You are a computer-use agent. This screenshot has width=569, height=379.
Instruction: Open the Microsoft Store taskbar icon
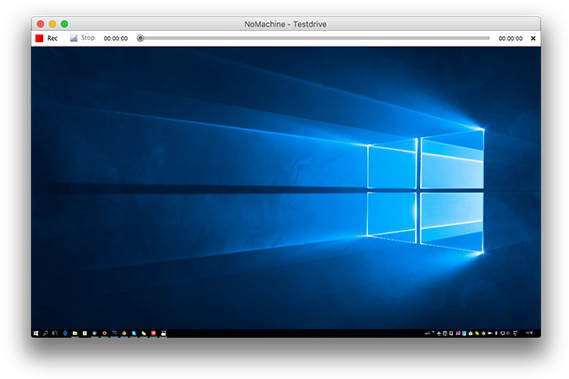click(x=85, y=333)
